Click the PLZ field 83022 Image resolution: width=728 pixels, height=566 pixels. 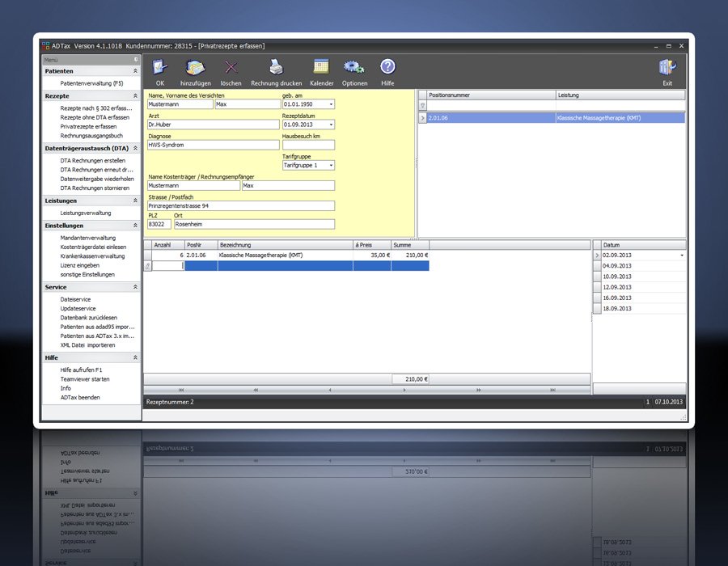tap(159, 225)
